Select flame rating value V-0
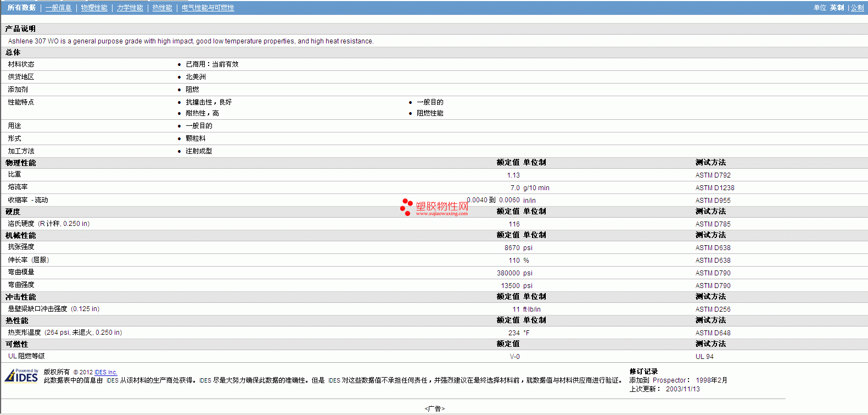868x415 pixels. tap(514, 357)
